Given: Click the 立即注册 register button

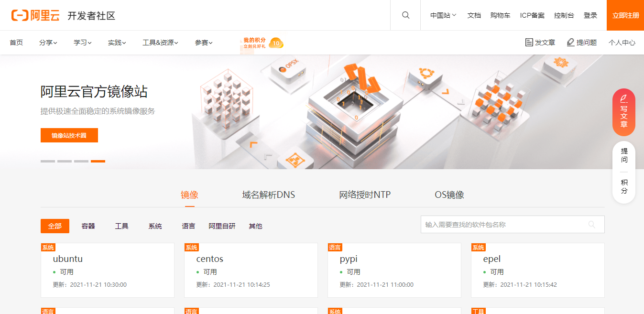Looking at the screenshot, I should coord(625,15).
